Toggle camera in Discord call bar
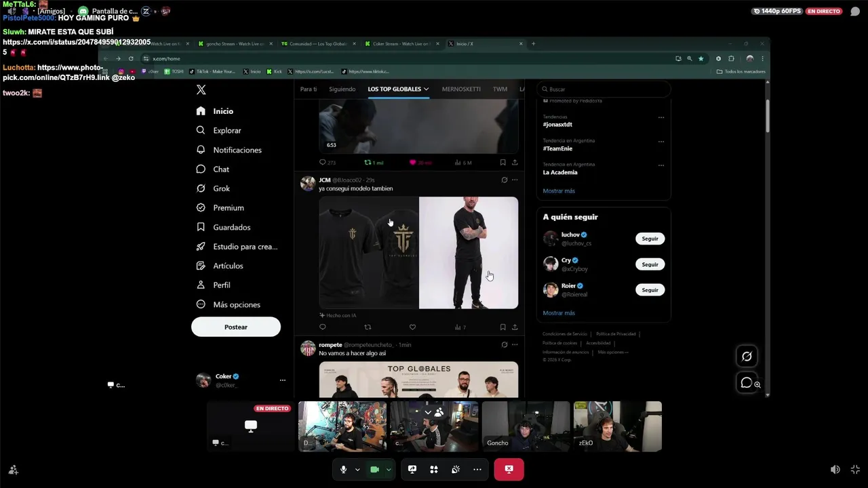Viewport: 868px width, 488px height. tap(374, 469)
